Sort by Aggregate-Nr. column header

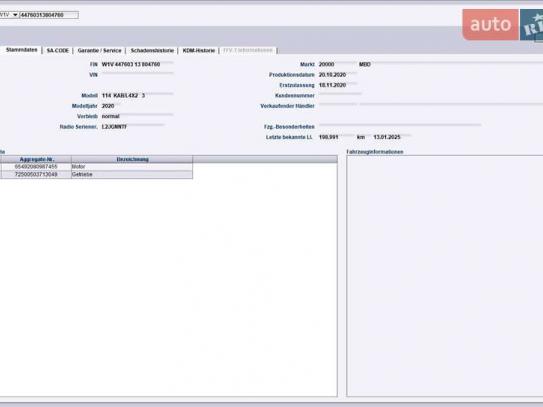pos(37,159)
